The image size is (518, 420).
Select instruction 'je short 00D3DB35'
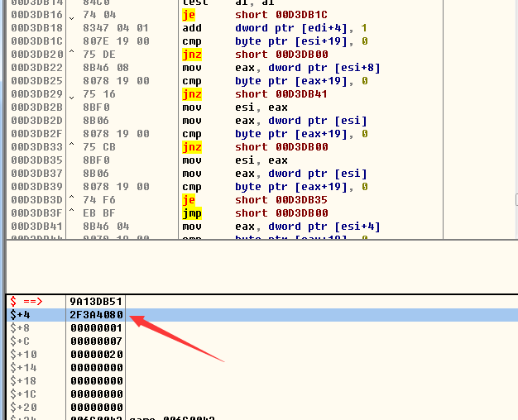click(x=255, y=200)
